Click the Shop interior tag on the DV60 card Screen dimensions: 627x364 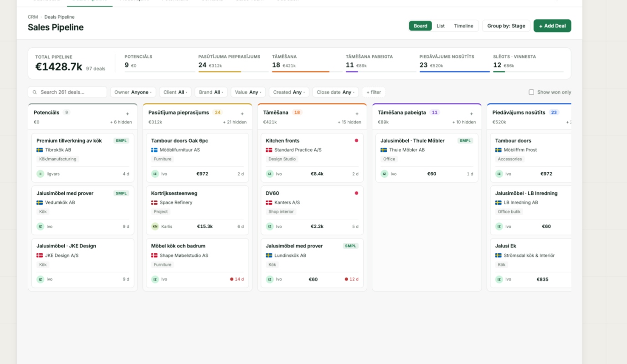tap(281, 212)
